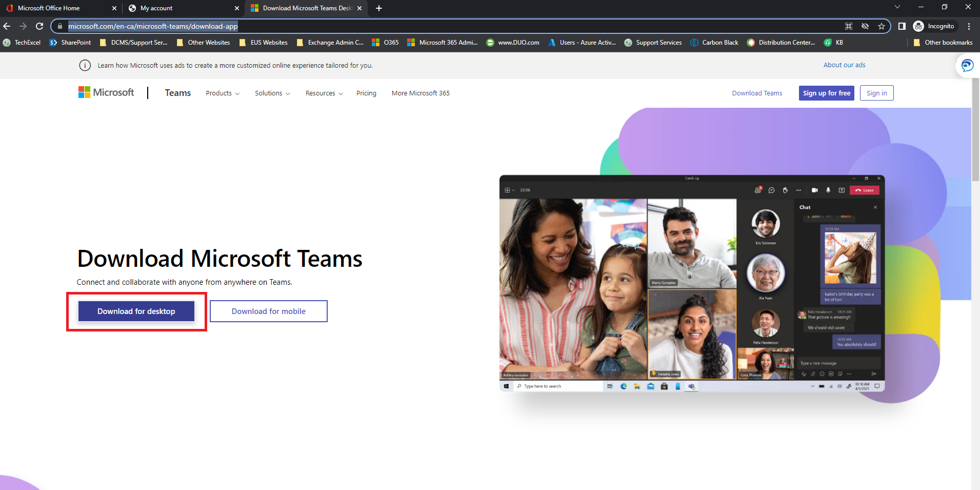
Task: Click Sign up for free button
Action: [x=827, y=93]
